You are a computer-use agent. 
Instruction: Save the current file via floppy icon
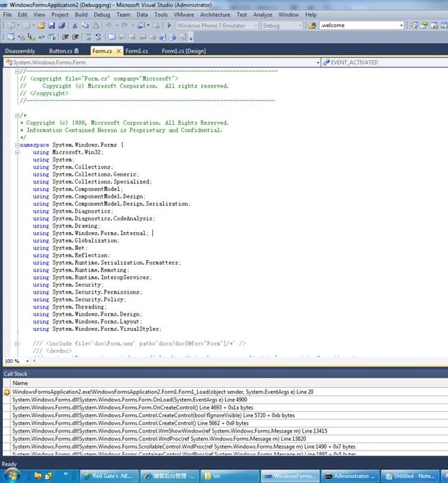click(x=52, y=25)
